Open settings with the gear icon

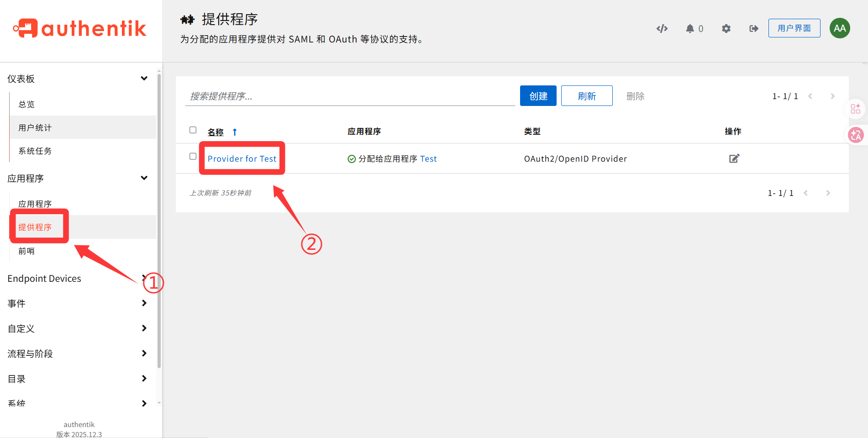pos(726,28)
